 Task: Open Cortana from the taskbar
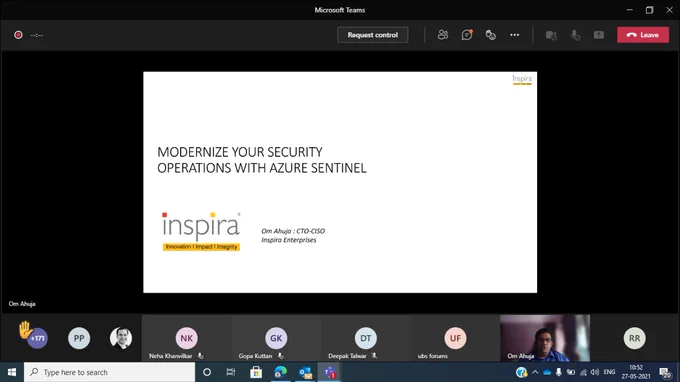207,372
